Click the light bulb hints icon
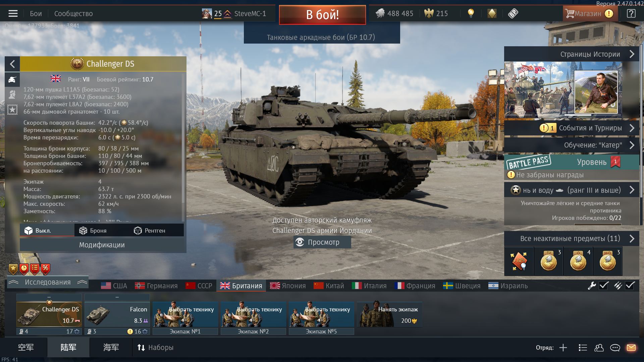Screen dimensions: 644x362 pyautogui.click(x=471, y=13)
